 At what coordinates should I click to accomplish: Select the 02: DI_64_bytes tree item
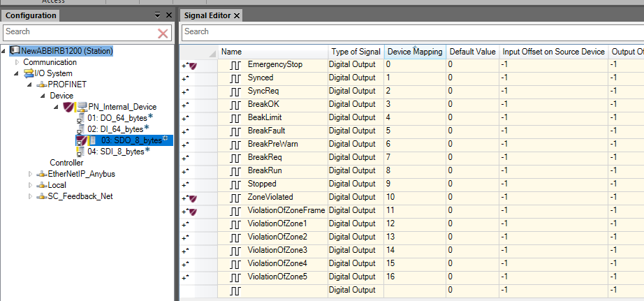tap(115, 129)
